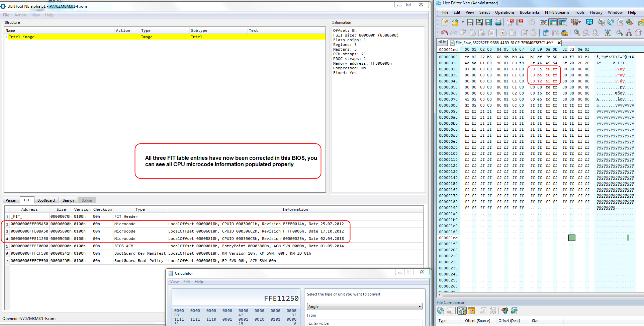Screen dimensions: 644x326
Task: Click hex offset 00000020 row label
Action: coord(448,69)
